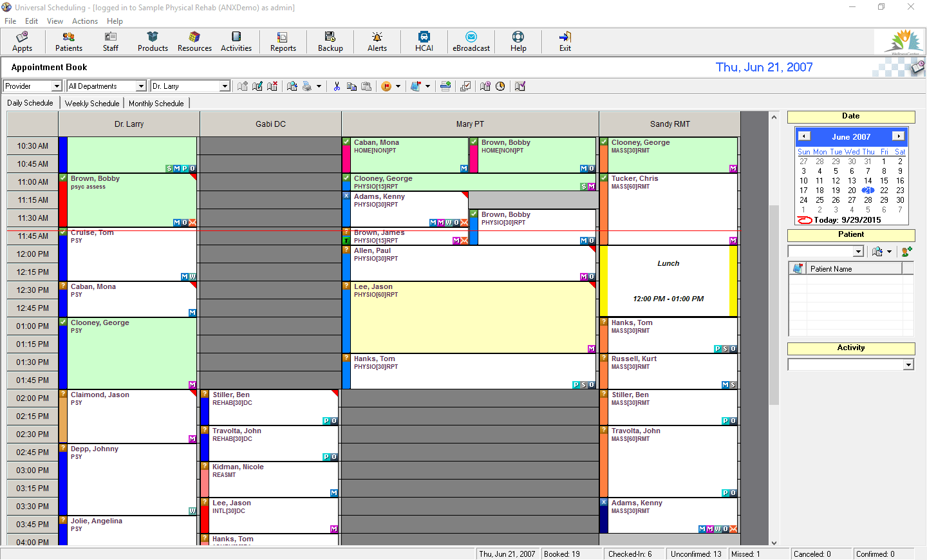Open the printer options dropdown arrow

click(x=319, y=86)
